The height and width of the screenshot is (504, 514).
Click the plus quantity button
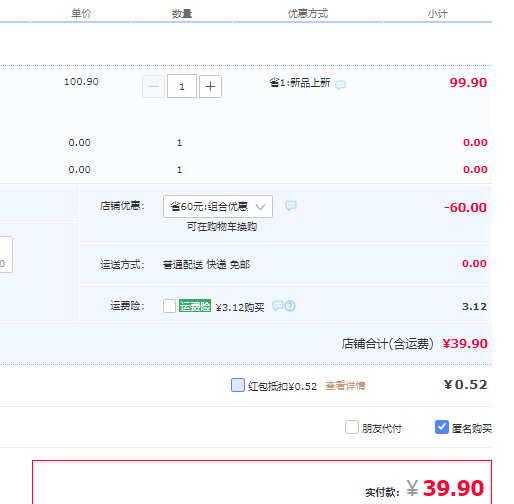click(210, 87)
